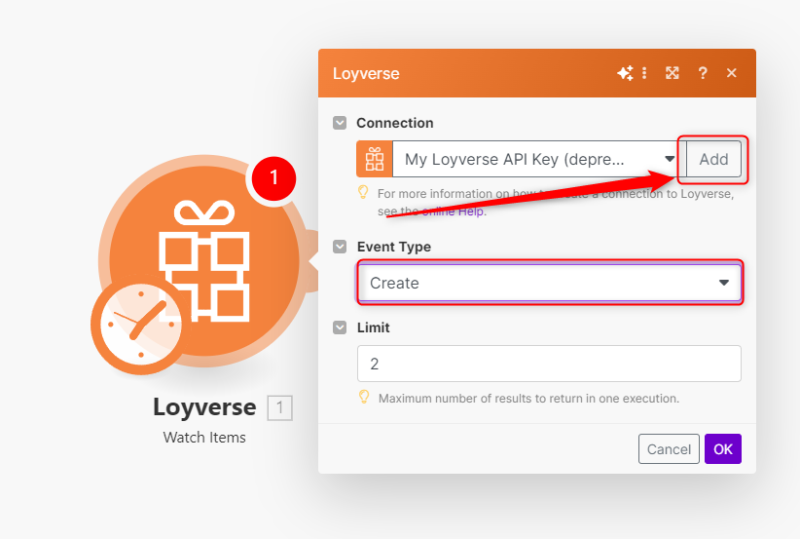The image size is (800, 539).
Task: Open the three-dot options menu in header
Action: [644, 73]
